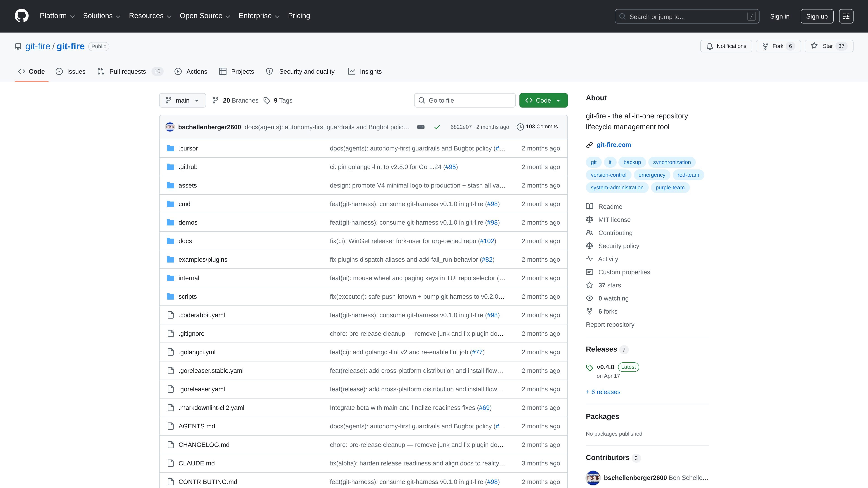Click the + 6 releases link
The height and width of the screenshot is (488, 868).
coord(603,392)
